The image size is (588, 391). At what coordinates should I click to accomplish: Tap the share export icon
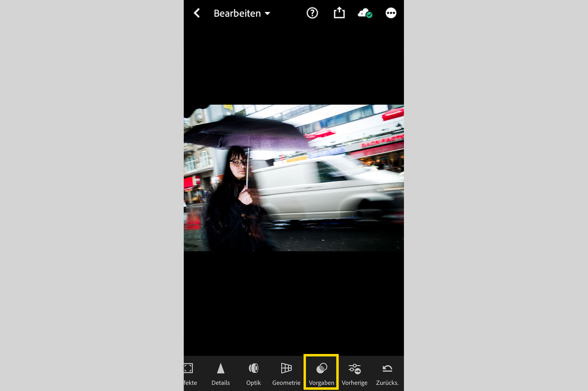click(339, 13)
